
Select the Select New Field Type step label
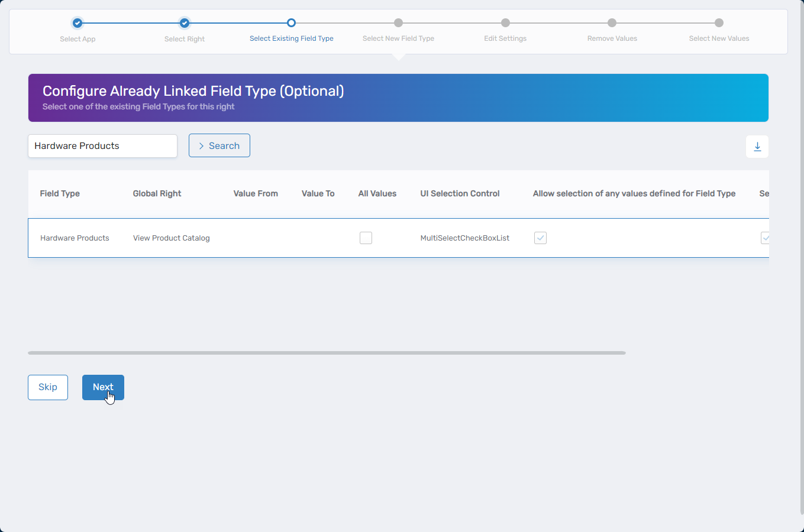pos(398,38)
